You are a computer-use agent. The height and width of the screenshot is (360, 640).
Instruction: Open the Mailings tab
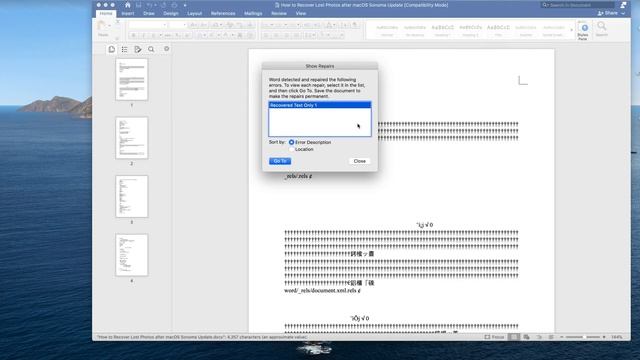pyautogui.click(x=253, y=13)
